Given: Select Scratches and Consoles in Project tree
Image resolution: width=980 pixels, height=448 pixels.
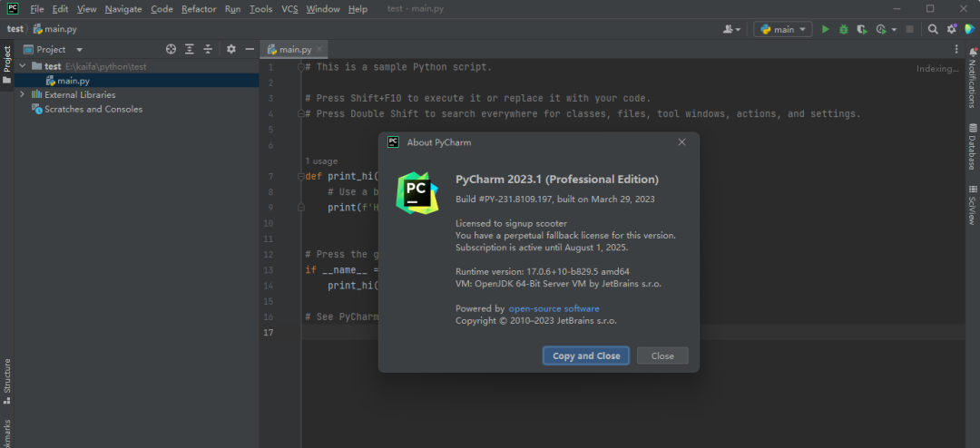Looking at the screenshot, I should [x=87, y=109].
